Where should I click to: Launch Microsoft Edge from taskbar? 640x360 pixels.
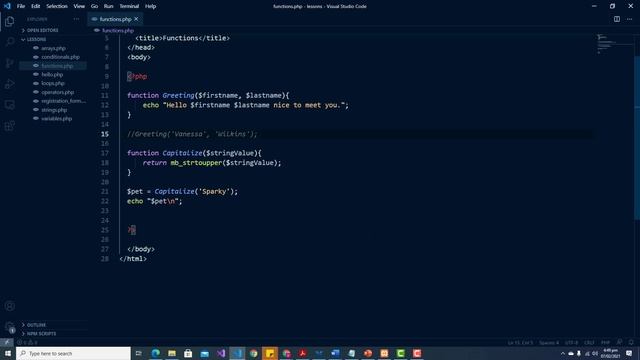coord(156,353)
